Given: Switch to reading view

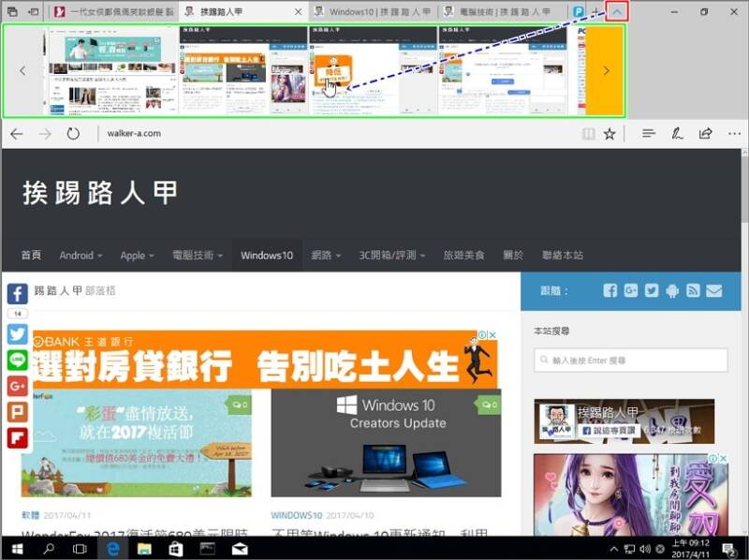Looking at the screenshot, I should pyautogui.click(x=589, y=134).
